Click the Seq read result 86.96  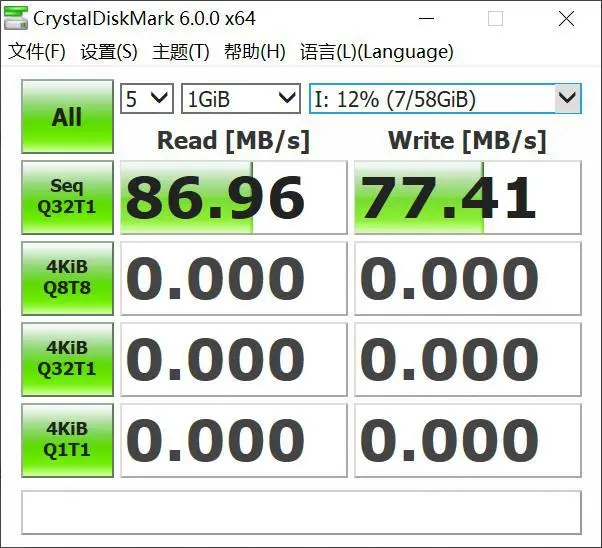point(234,197)
